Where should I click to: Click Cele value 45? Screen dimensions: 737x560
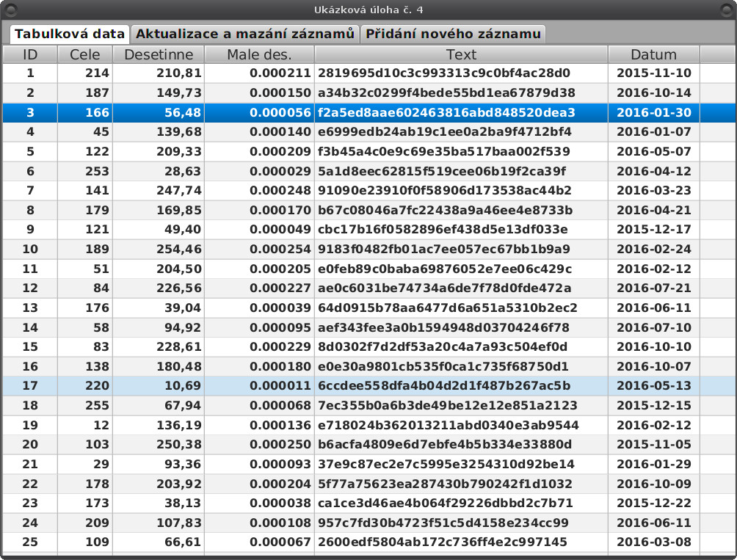(x=85, y=131)
